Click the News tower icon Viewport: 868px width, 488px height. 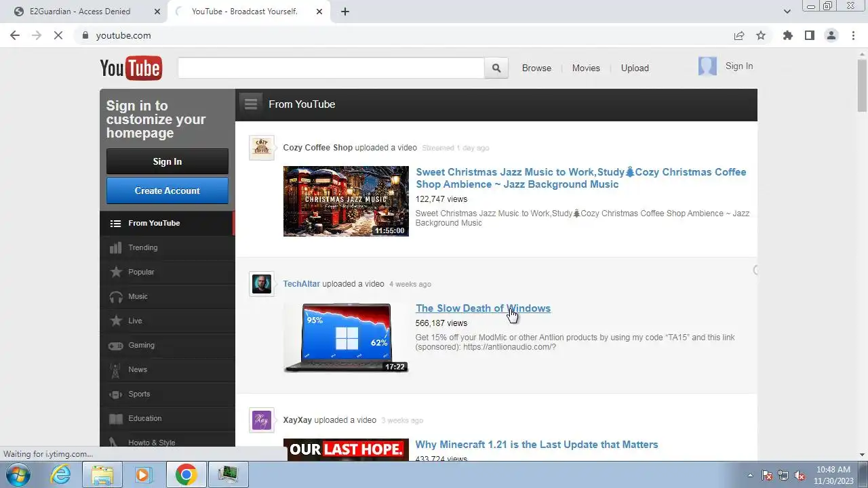[116, 369]
